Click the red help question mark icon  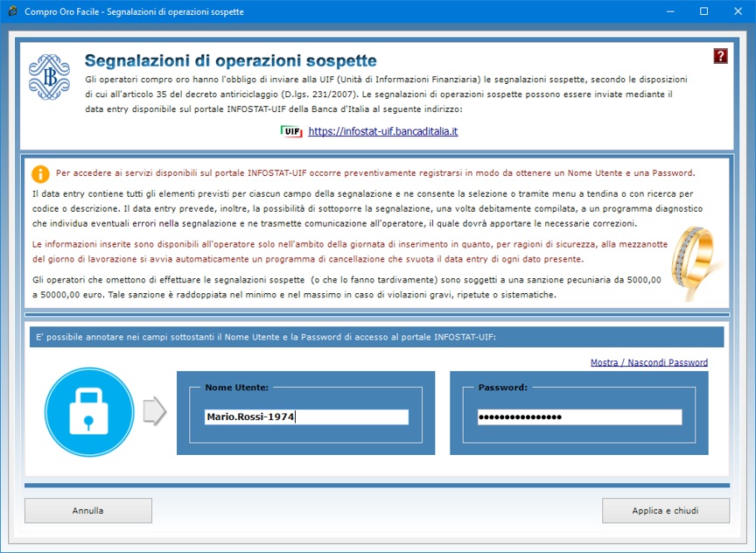click(720, 56)
